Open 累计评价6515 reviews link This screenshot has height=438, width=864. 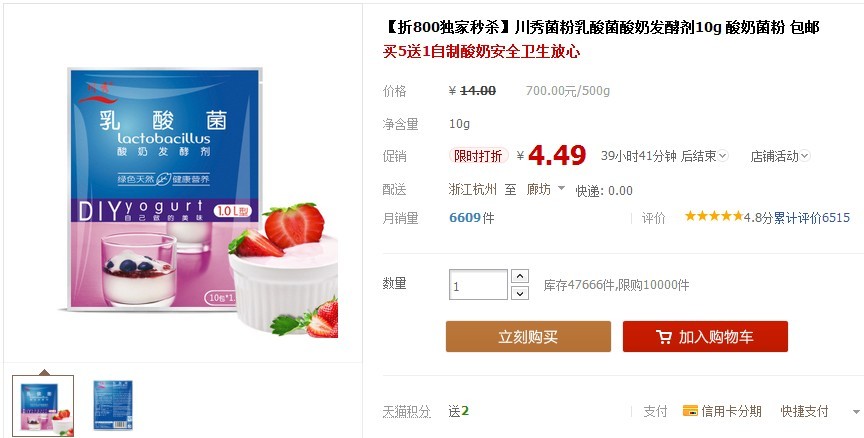[812, 218]
